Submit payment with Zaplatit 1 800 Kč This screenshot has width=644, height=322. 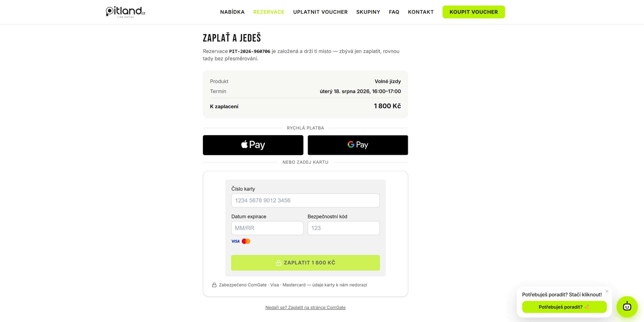[305, 263]
